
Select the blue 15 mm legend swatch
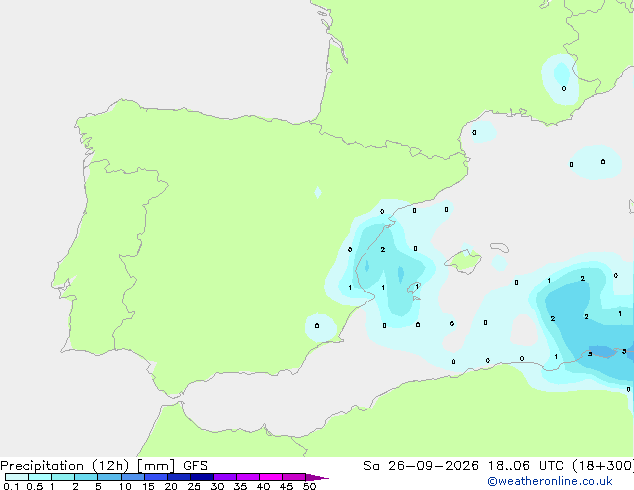156,477
